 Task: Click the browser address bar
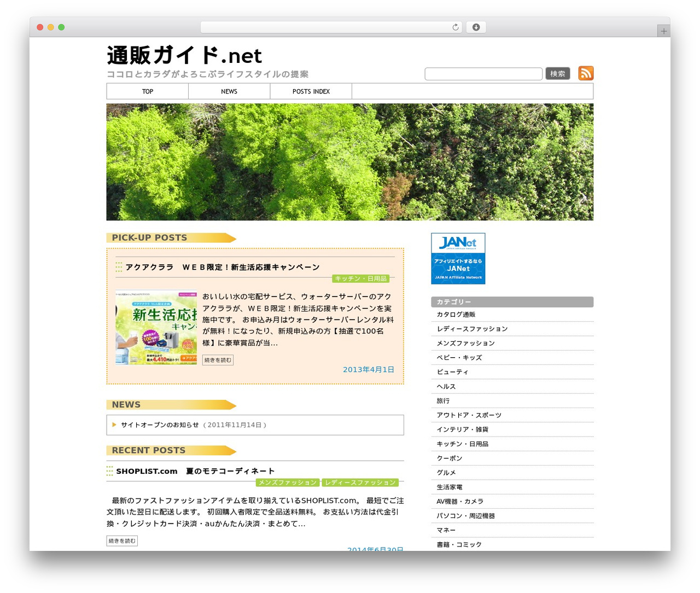click(x=331, y=27)
